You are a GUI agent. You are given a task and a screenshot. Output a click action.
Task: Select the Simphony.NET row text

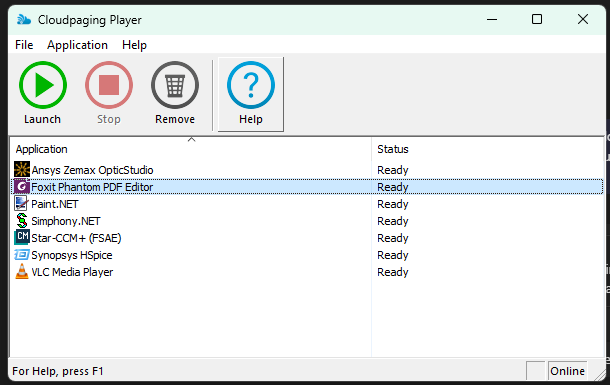(x=66, y=221)
